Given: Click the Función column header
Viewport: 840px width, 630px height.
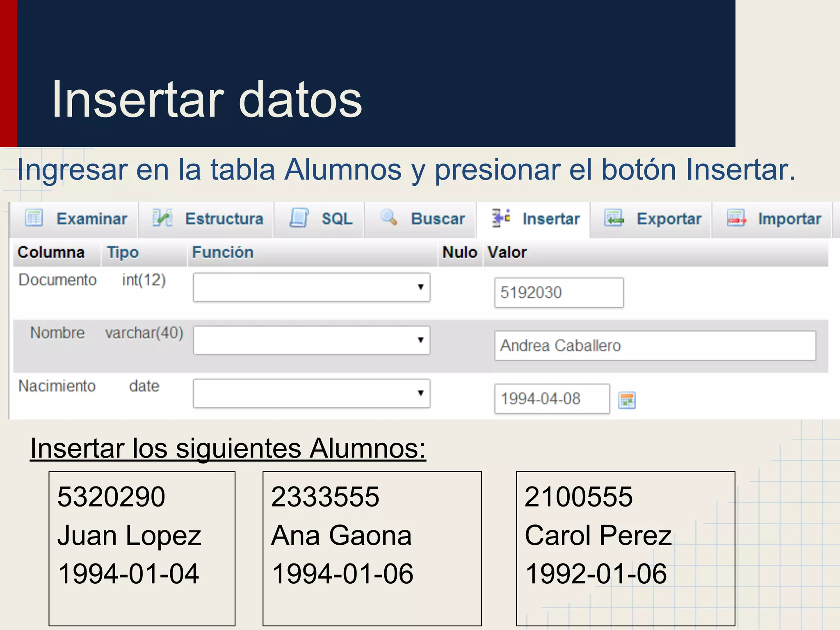Looking at the screenshot, I should 223,252.
